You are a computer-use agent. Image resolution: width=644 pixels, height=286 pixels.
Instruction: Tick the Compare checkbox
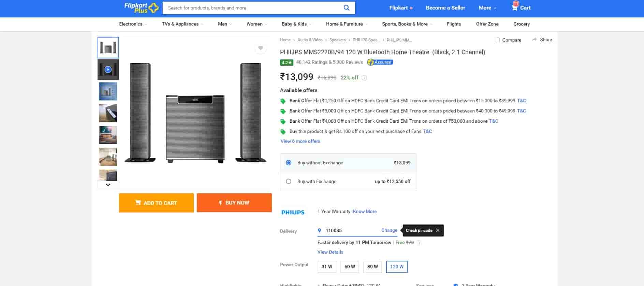tap(497, 40)
